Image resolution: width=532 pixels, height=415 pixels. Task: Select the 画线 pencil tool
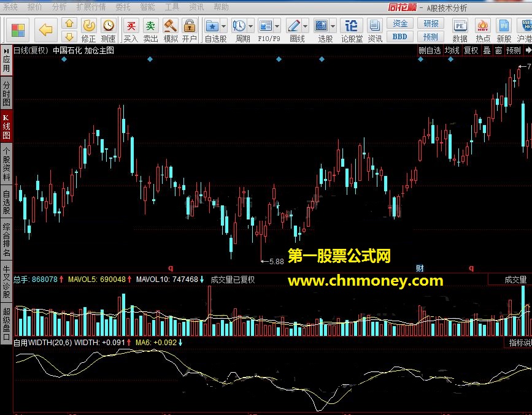pyautogui.click(x=294, y=26)
